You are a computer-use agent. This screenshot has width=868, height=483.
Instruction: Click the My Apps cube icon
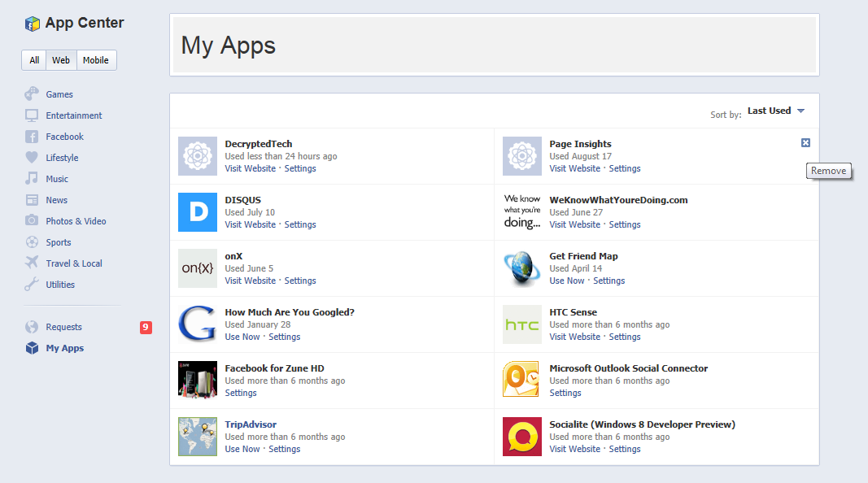click(x=32, y=348)
